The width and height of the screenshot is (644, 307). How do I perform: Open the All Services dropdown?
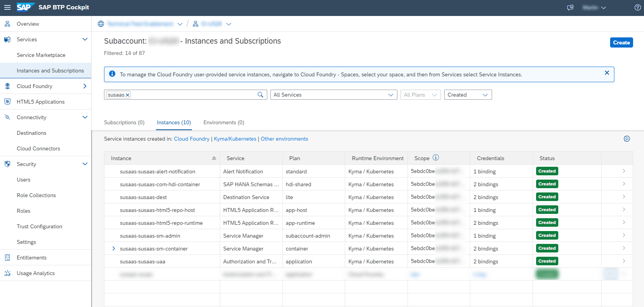pyautogui.click(x=334, y=95)
